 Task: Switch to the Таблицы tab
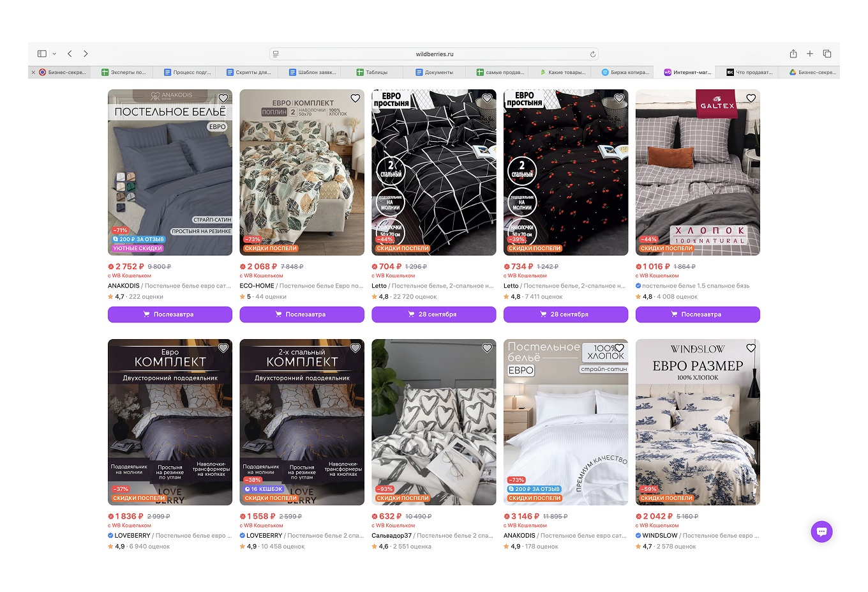pyautogui.click(x=372, y=72)
